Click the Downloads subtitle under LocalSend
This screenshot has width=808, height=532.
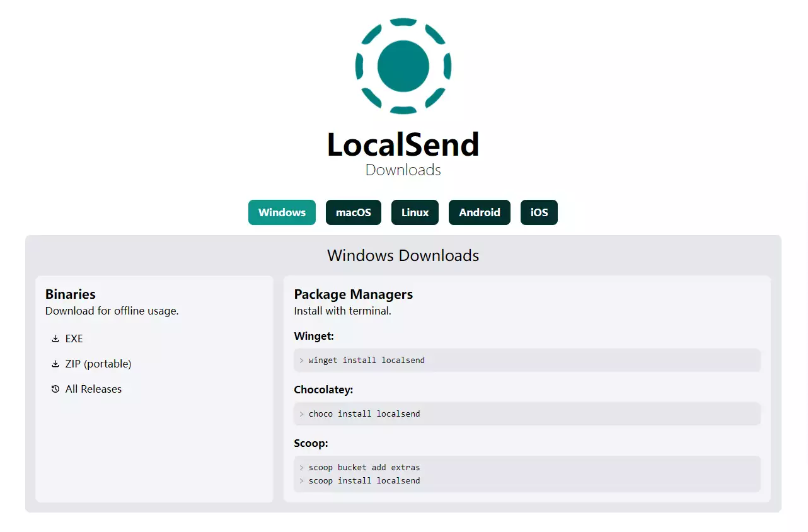[403, 170]
